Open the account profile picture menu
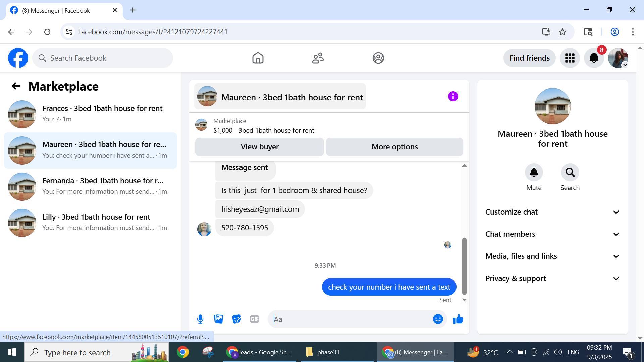Screen dimensions: 644x362 [x=618, y=58]
